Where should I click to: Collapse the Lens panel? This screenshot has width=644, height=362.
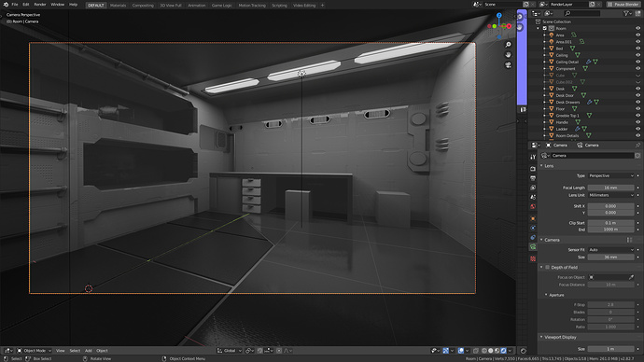[x=541, y=166]
